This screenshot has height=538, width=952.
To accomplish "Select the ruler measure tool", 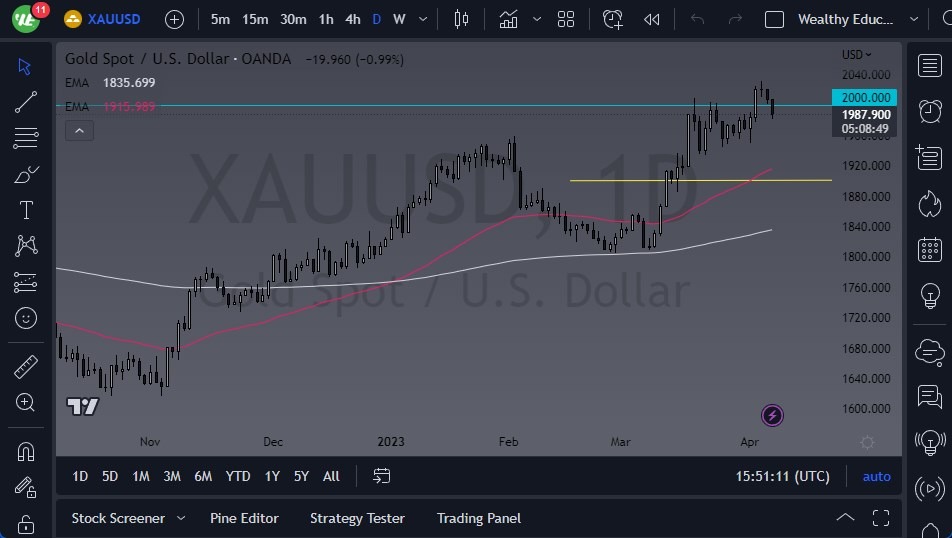I will tap(26, 367).
